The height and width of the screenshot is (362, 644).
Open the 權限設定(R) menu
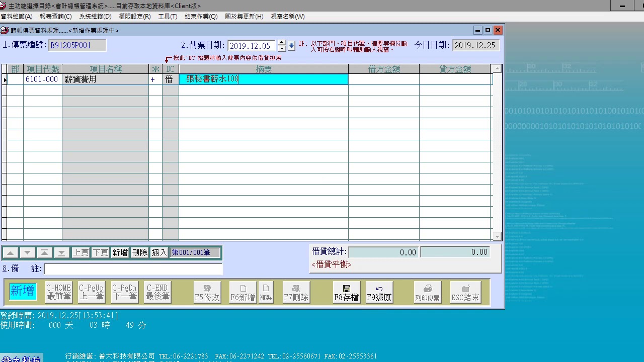(x=135, y=16)
